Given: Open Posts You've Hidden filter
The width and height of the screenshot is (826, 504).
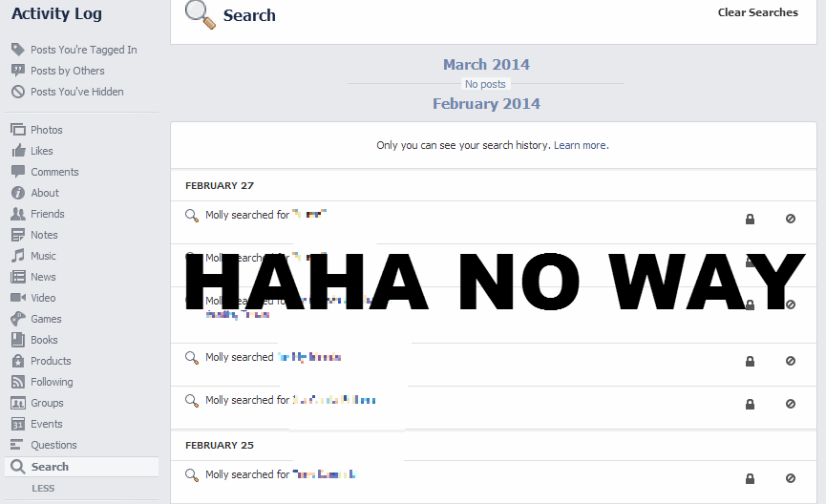Looking at the screenshot, I should point(77,92).
